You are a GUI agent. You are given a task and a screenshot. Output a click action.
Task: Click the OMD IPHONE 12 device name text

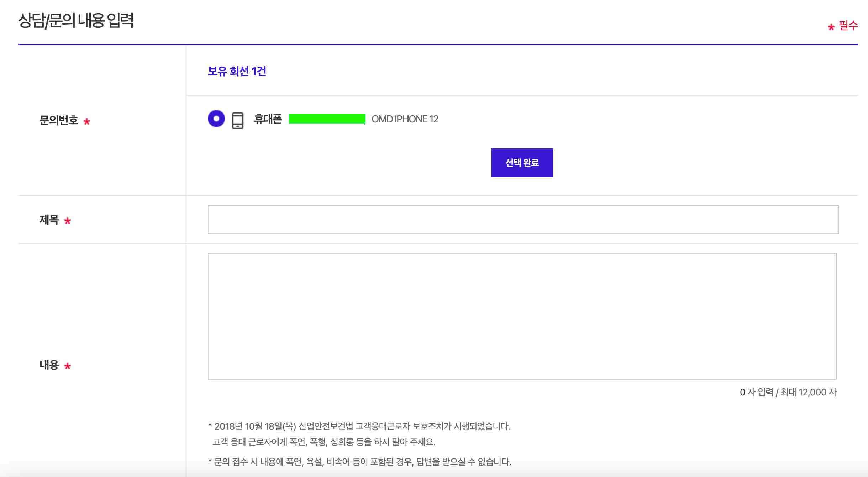(x=405, y=119)
